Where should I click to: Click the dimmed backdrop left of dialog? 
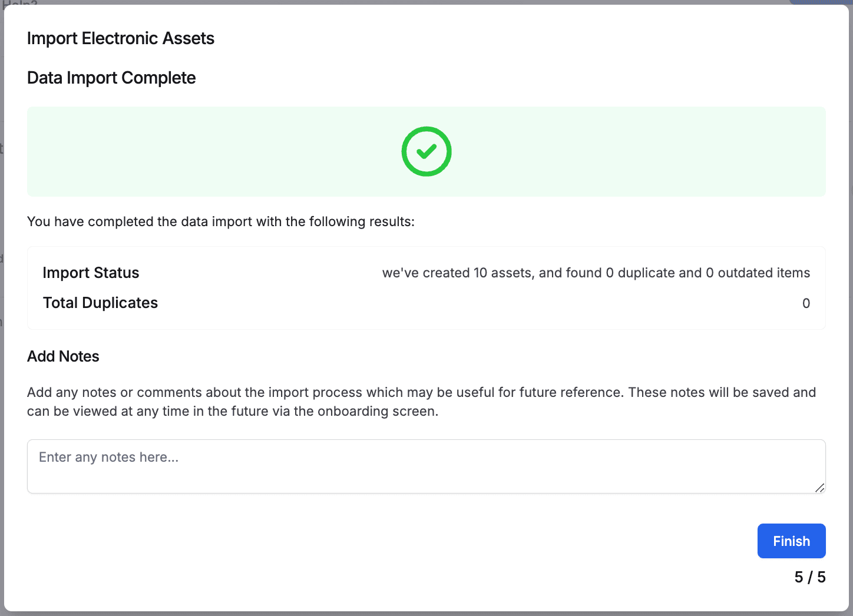point(2,353)
